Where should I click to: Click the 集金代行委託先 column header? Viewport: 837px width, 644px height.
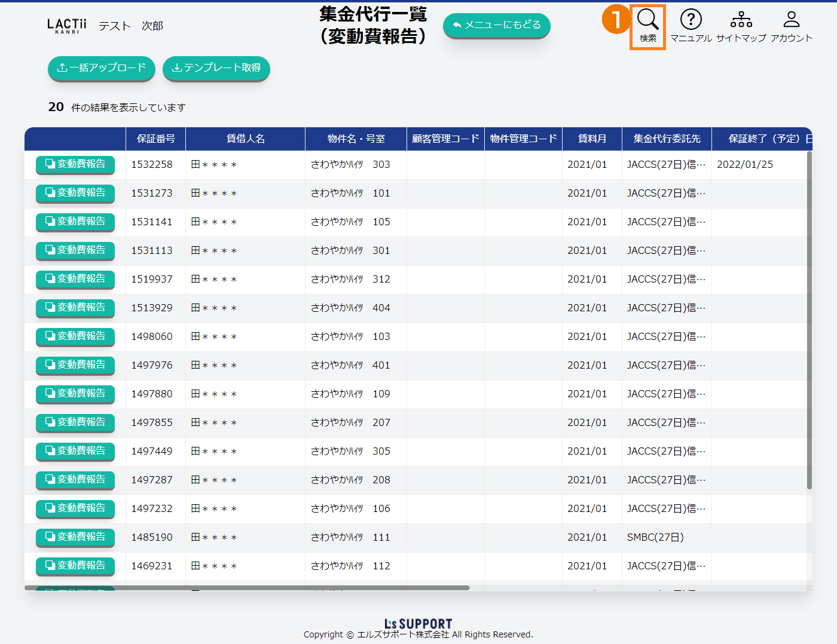click(667, 139)
